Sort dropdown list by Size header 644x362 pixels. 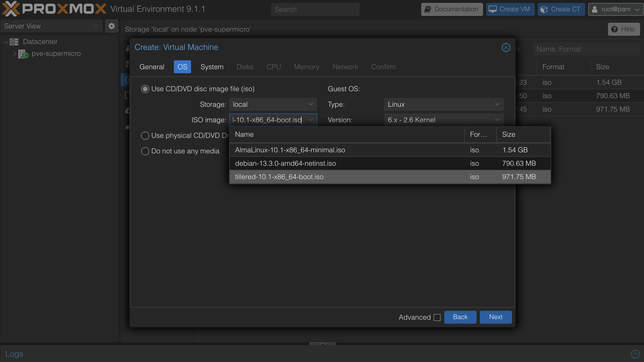click(x=524, y=134)
